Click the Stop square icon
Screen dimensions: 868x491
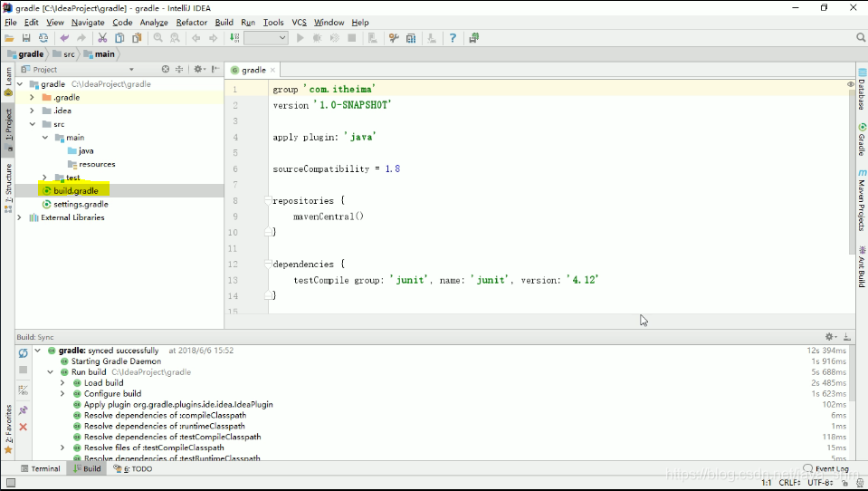[x=351, y=38]
